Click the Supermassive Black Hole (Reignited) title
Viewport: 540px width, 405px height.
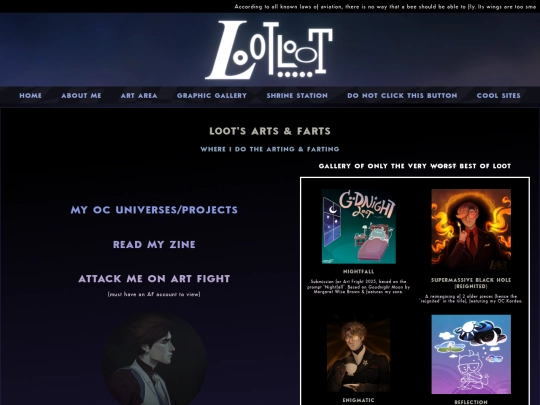[x=471, y=283]
